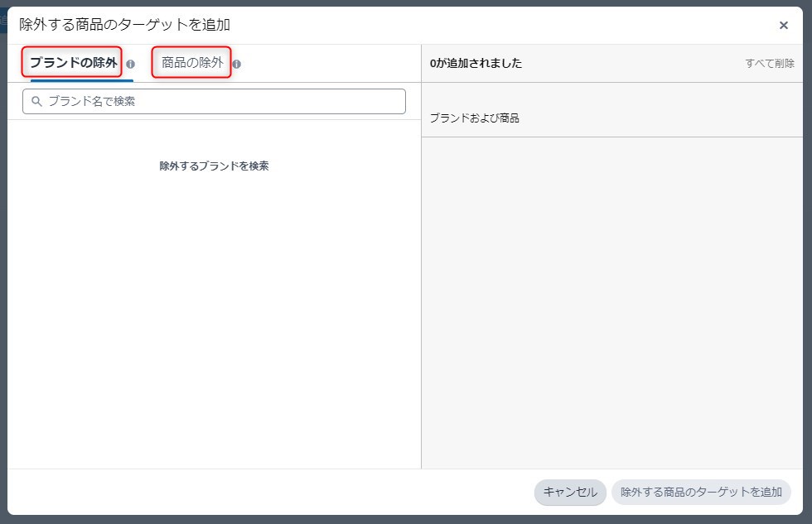Open the ブランドの除外 tab

pos(74,63)
